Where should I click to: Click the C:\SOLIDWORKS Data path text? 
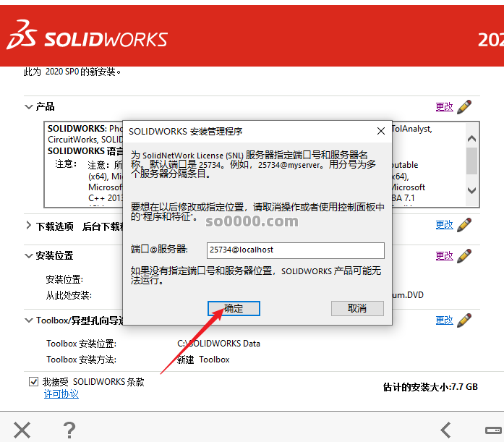pyautogui.click(x=218, y=344)
